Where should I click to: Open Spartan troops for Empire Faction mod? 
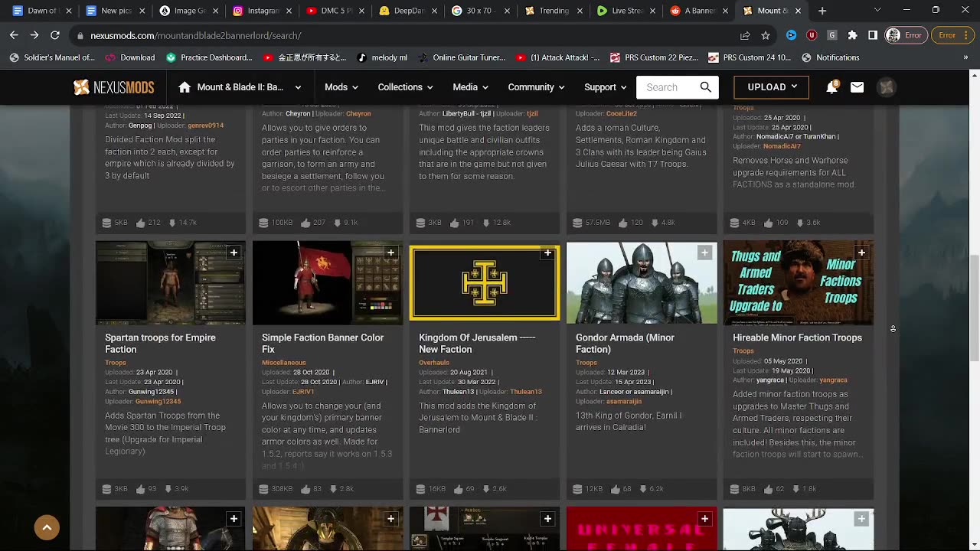tap(160, 344)
